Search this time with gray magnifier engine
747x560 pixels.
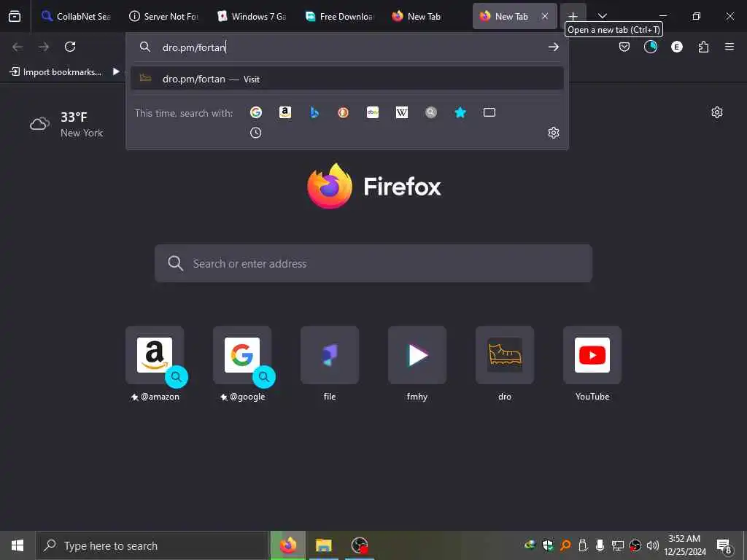pyautogui.click(x=431, y=112)
